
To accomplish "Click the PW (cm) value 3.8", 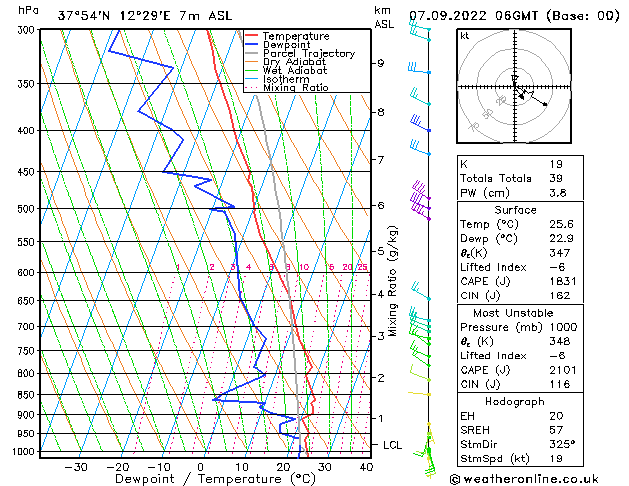I will point(558,193).
